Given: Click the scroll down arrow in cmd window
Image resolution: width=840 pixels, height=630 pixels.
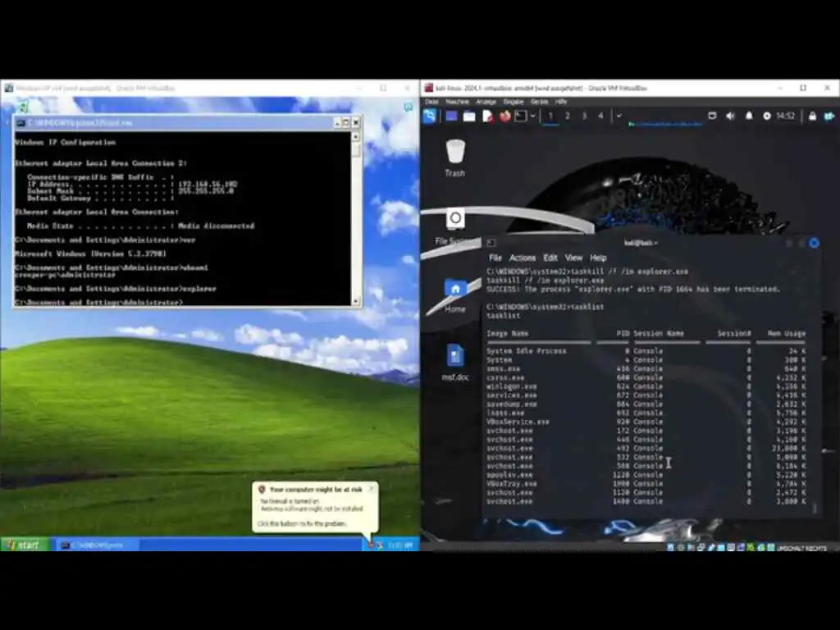Looking at the screenshot, I should pos(356,301).
